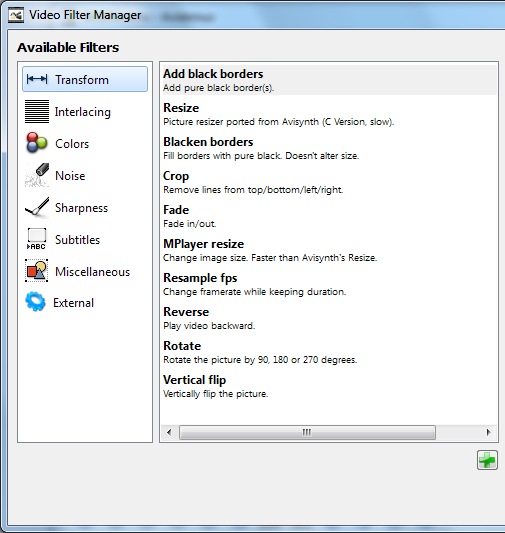Screen dimensions: 505x533
Task: Click the Noise category icon
Action: coord(37,175)
